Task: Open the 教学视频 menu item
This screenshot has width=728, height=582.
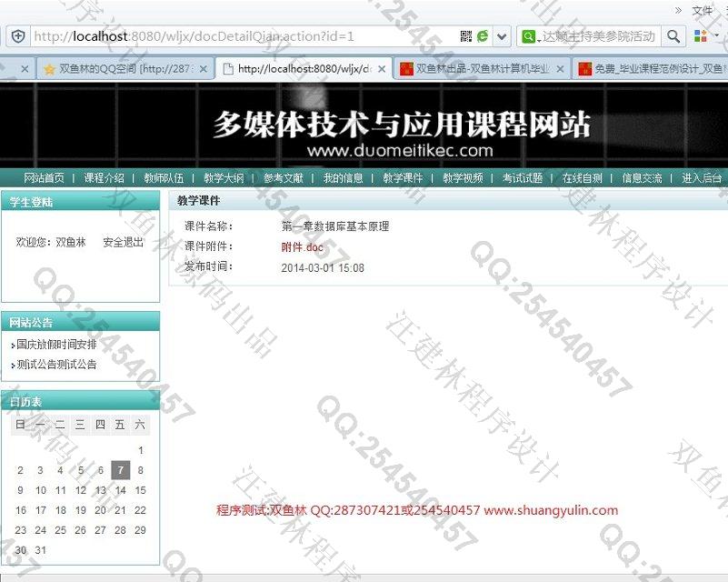Action: (463, 178)
